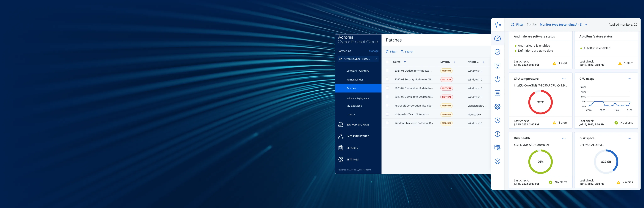Open the exclamation alerts icon
The height and width of the screenshot is (208, 644).
click(x=497, y=134)
